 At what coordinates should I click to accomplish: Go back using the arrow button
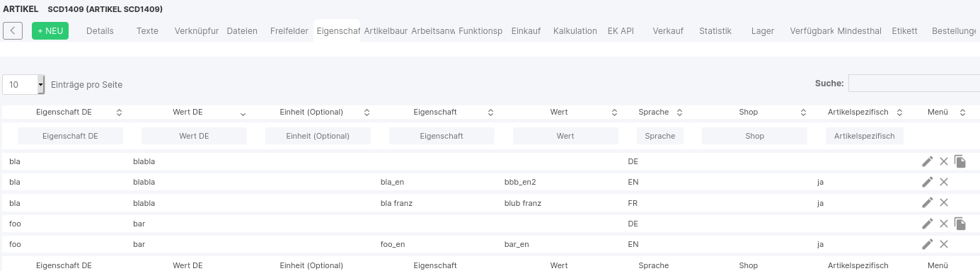click(13, 31)
